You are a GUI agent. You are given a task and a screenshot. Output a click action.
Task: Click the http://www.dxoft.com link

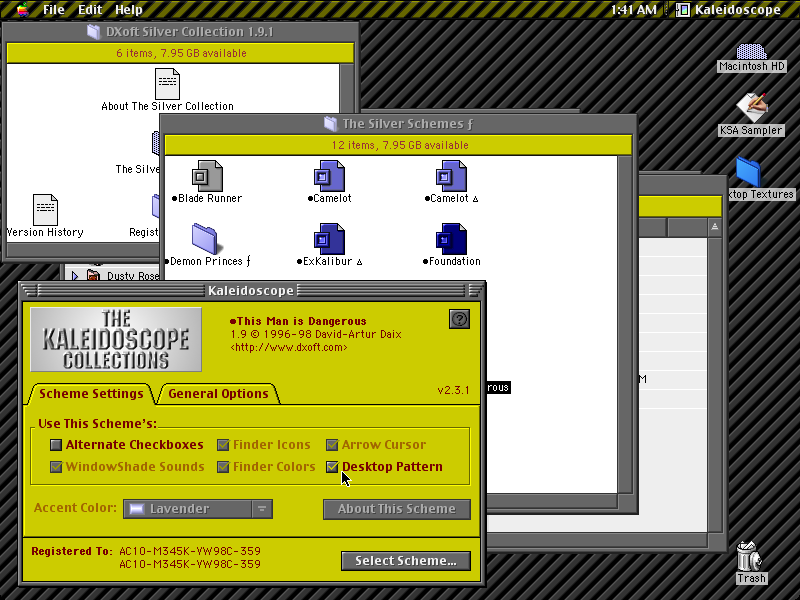(x=289, y=347)
